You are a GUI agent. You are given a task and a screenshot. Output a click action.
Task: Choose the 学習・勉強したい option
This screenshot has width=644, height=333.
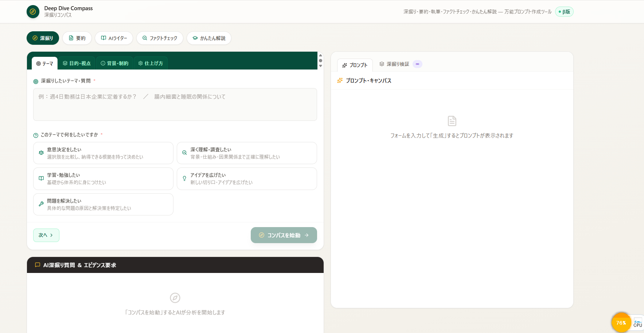(x=103, y=179)
